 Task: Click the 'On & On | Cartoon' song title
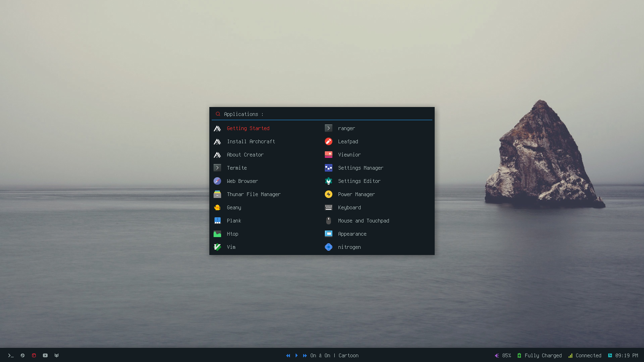(x=334, y=355)
